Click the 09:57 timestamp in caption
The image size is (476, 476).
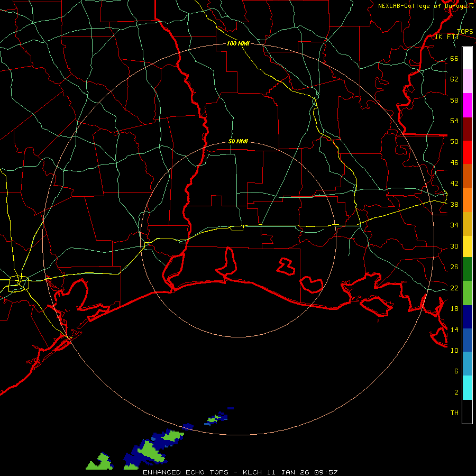(326, 472)
